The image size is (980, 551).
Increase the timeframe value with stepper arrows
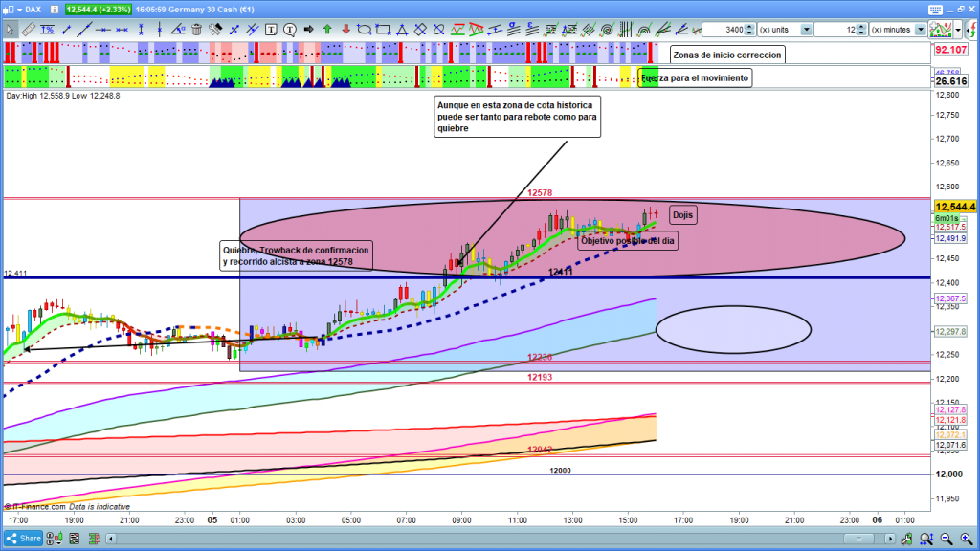(x=863, y=27)
